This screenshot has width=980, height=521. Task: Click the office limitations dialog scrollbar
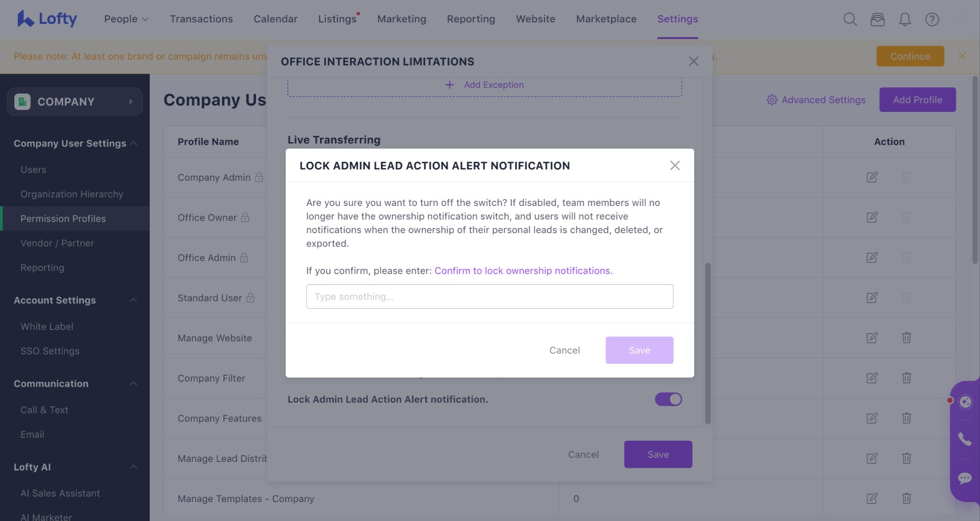[708, 343]
